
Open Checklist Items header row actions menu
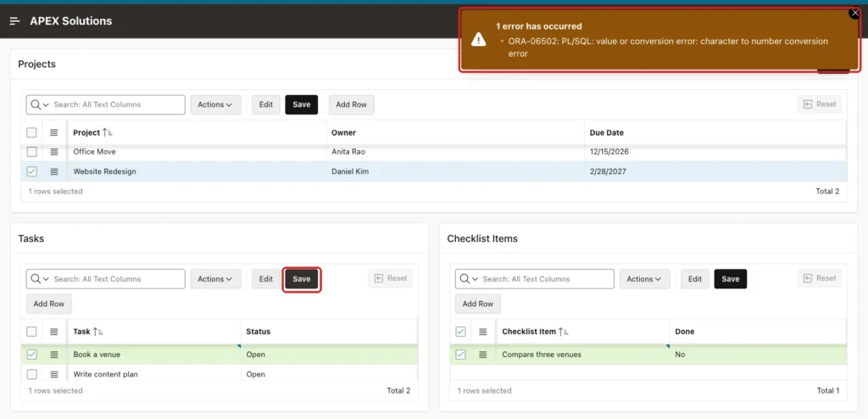(x=482, y=332)
